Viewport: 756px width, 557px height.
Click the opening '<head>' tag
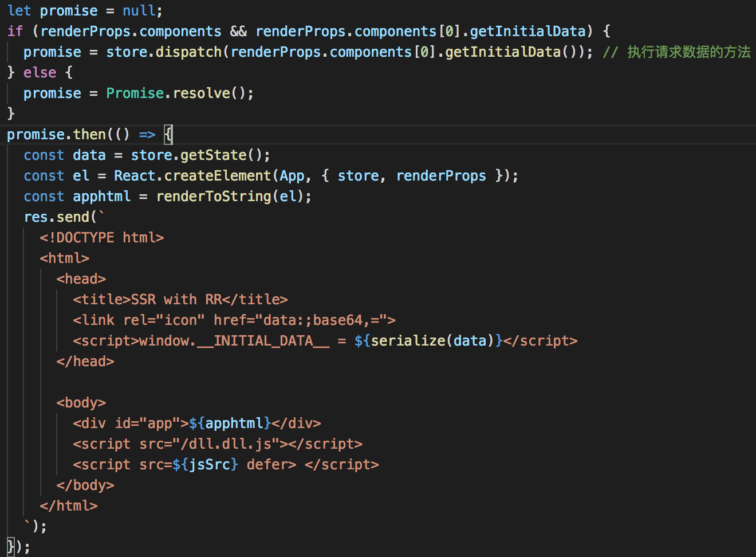pyautogui.click(x=81, y=279)
